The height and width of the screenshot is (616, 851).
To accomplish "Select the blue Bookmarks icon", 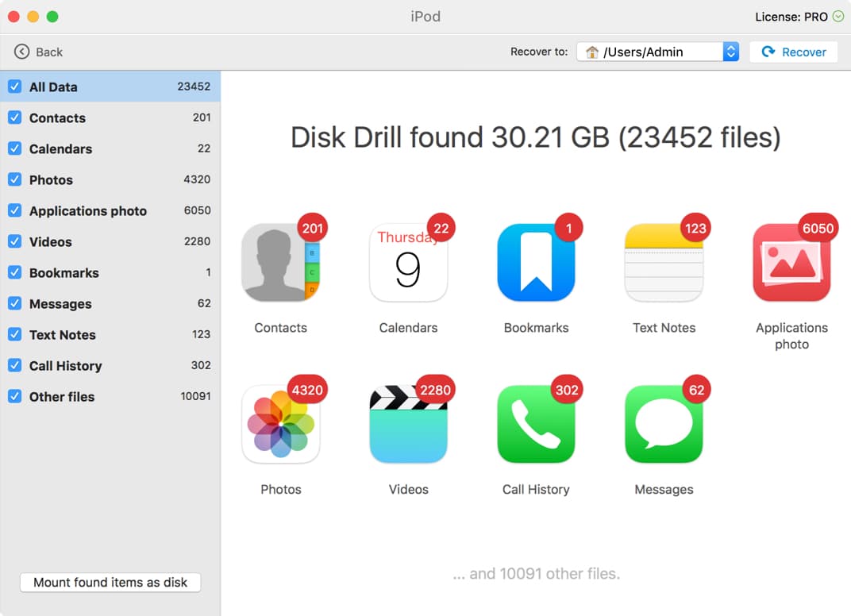I will (536, 263).
